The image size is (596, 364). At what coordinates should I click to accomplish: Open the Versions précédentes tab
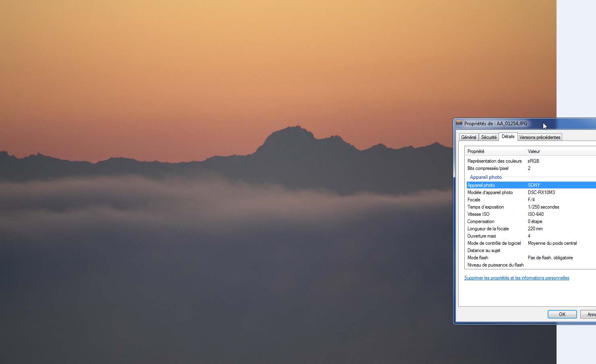pos(540,137)
